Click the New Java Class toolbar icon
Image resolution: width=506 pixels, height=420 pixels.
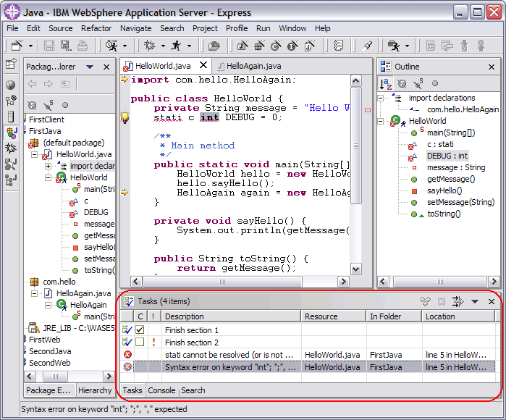click(276, 46)
